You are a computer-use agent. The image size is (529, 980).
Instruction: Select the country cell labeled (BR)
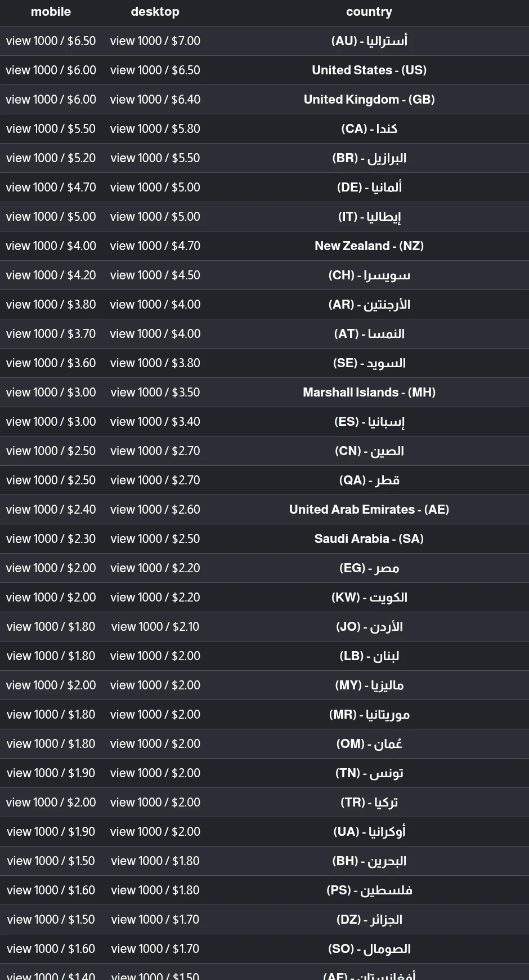click(369, 158)
